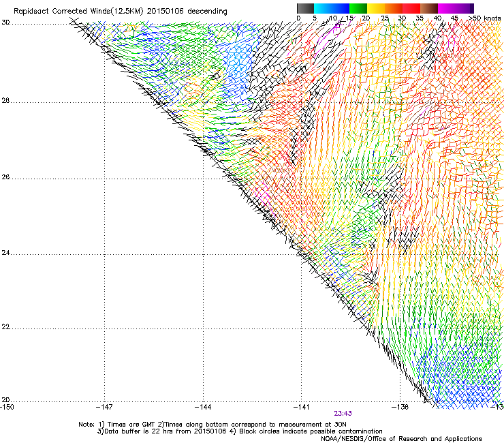Click the brown 35-40 knots legend swatch
The height and width of the screenshot is (443, 504).
[x=429, y=8]
